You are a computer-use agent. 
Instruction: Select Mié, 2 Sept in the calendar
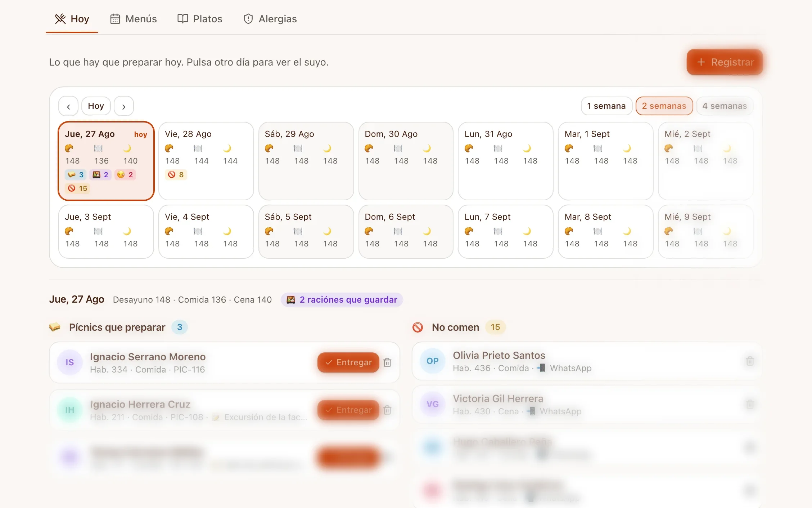(x=705, y=161)
